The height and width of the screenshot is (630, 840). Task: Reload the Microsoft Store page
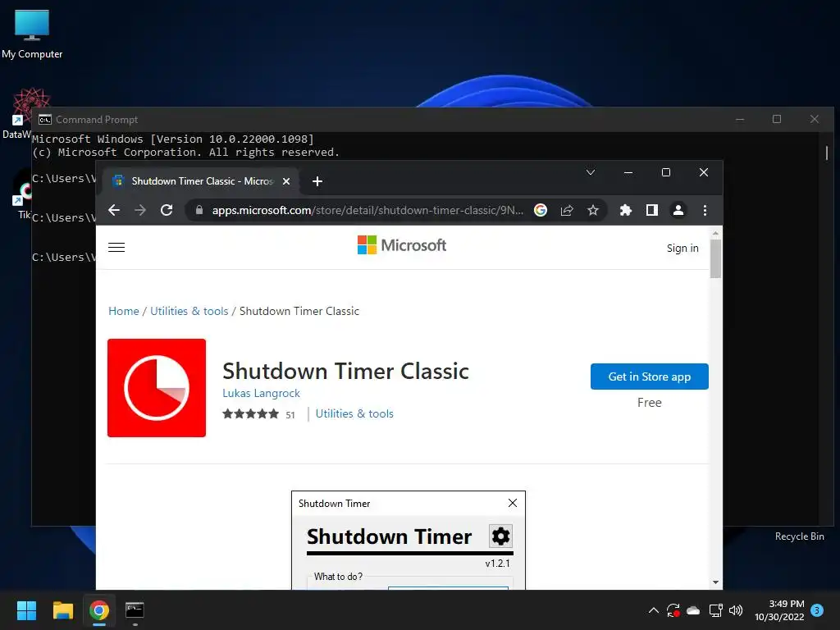coord(167,210)
